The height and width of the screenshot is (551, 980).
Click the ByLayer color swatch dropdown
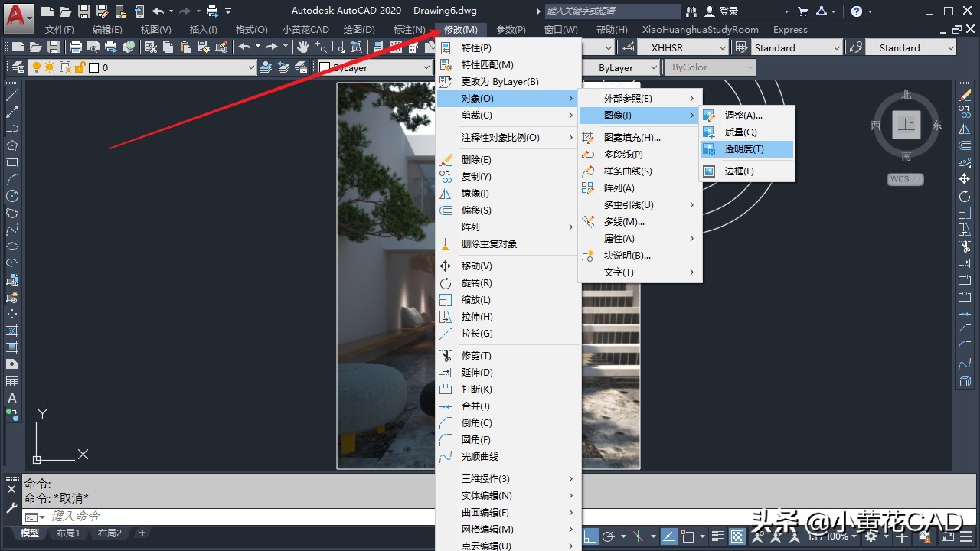tap(374, 67)
